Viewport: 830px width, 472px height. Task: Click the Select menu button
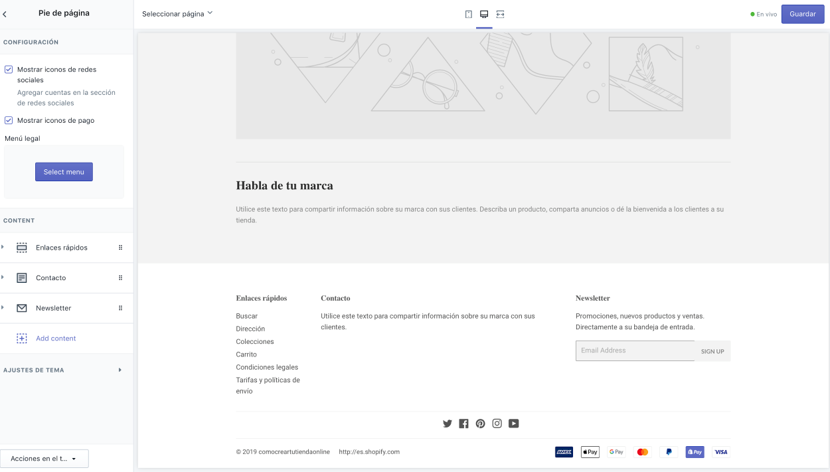[x=64, y=172]
